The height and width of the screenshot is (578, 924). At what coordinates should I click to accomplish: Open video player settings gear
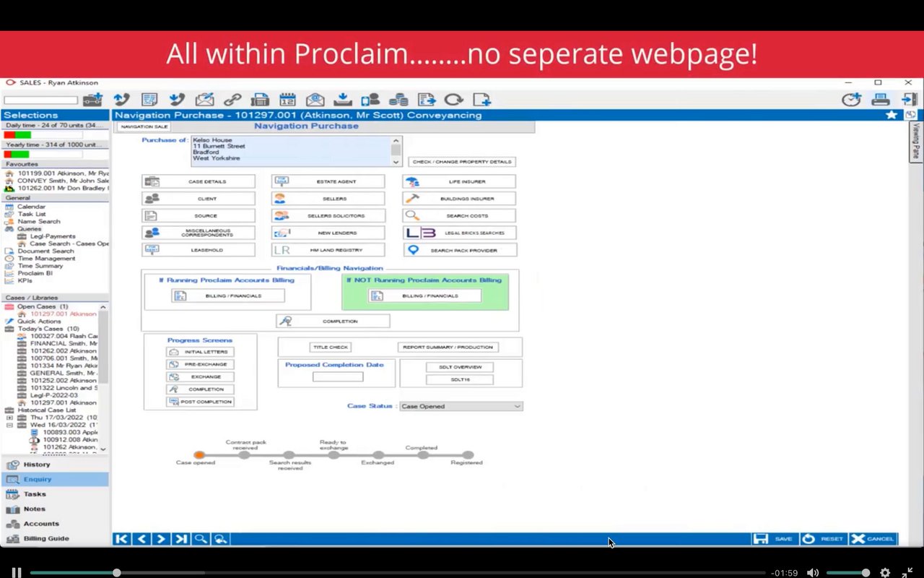click(885, 573)
